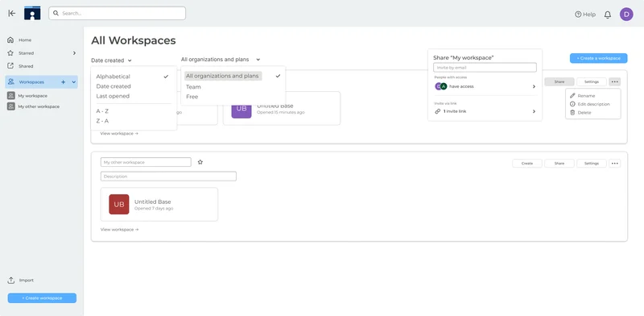Screen dimensions: 644x316
Task: Click the app logo icon
Action: coord(32,13)
